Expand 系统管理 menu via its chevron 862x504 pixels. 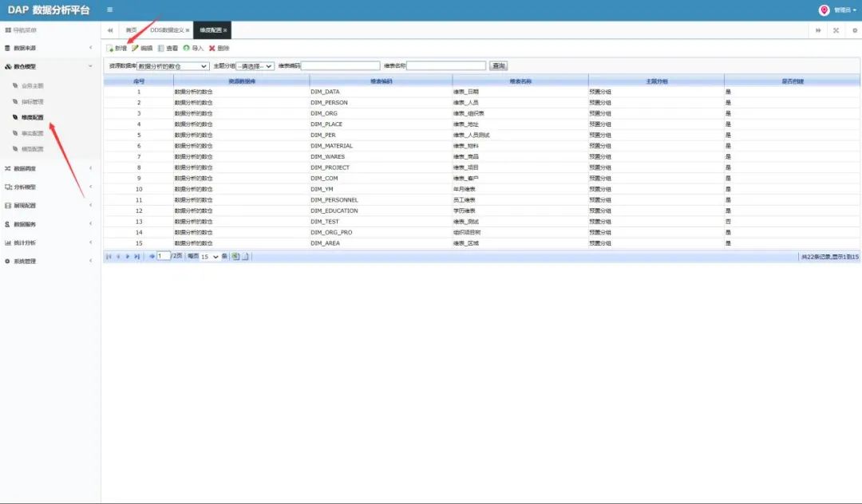pyautogui.click(x=91, y=261)
